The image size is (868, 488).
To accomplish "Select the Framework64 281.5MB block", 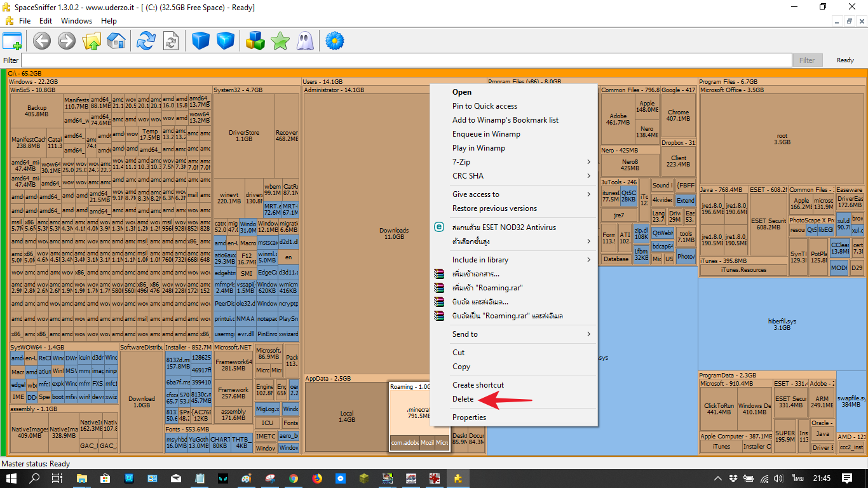I will coord(233,365).
